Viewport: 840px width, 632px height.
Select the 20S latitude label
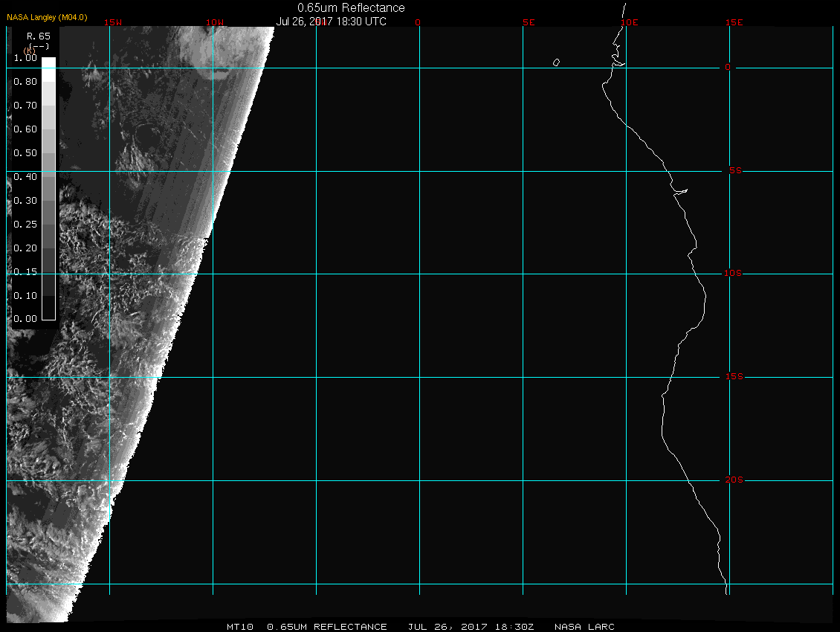(x=732, y=480)
